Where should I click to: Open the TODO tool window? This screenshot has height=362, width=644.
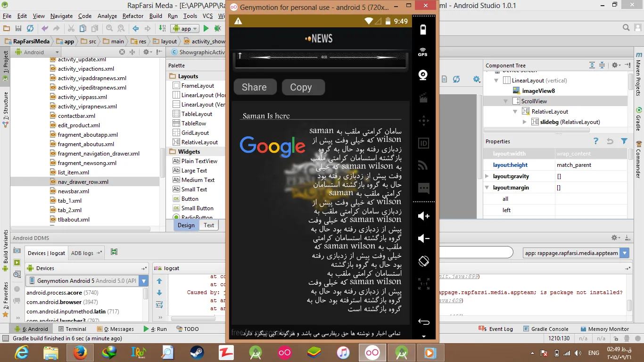188,329
